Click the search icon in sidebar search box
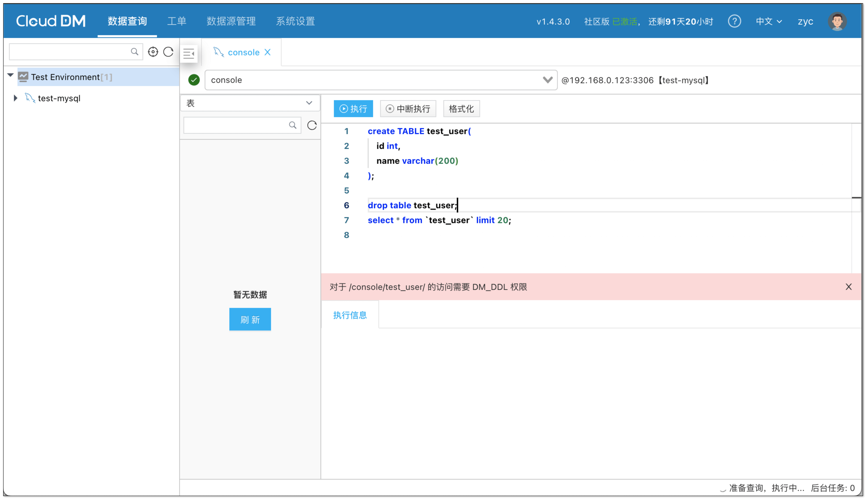The image size is (868, 501). (x=135, y=52)
